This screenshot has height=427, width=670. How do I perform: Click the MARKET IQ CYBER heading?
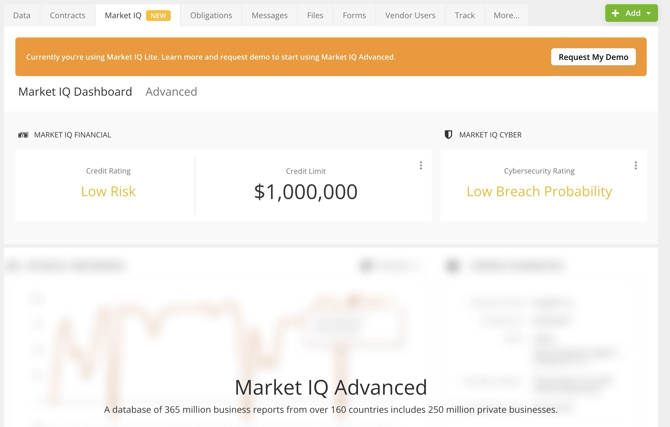coord(491,135)
